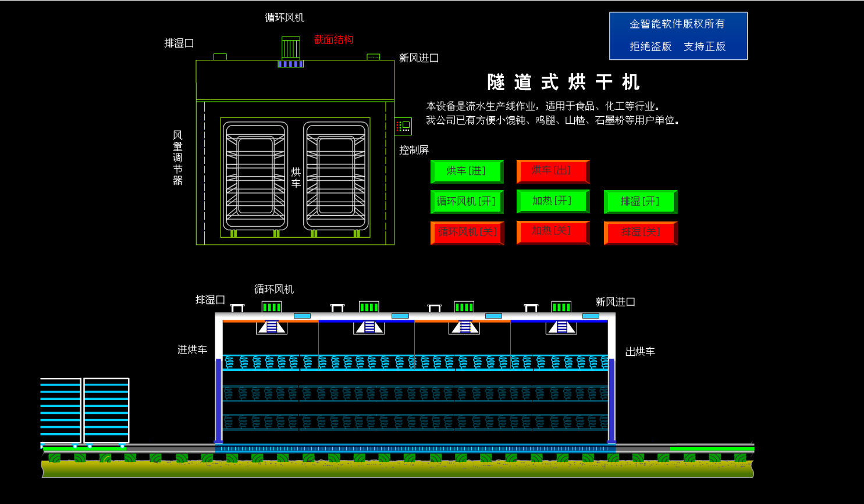
Task: Click the red 截面结构 label
Action: (333, 40)
